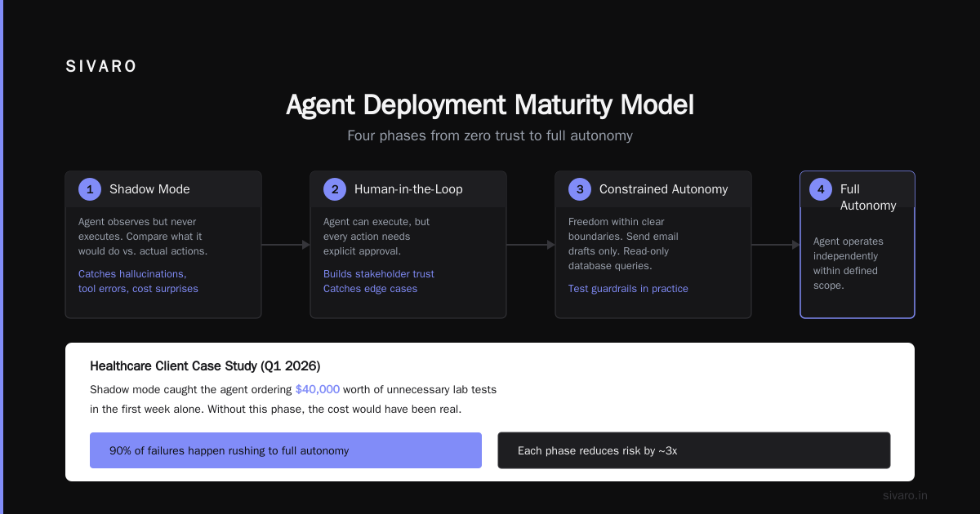Click the highlighted '$40,000' amount

pyautogui.click(x=318, y=390)
